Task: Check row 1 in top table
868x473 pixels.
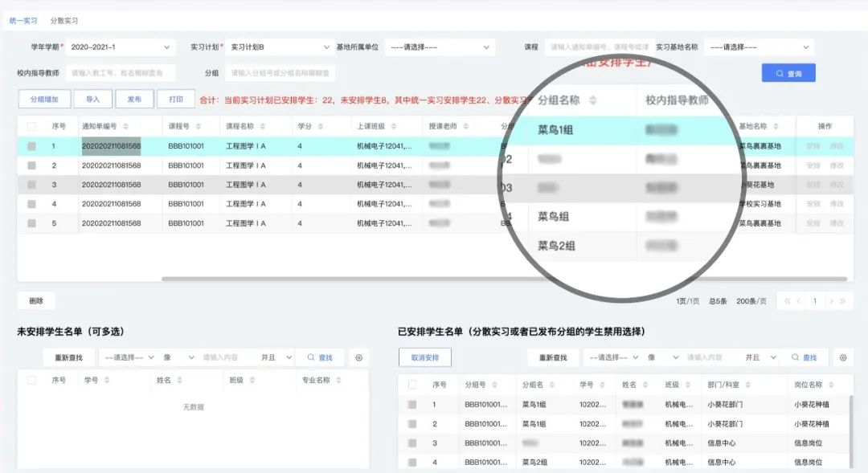Action: [31, 146]
